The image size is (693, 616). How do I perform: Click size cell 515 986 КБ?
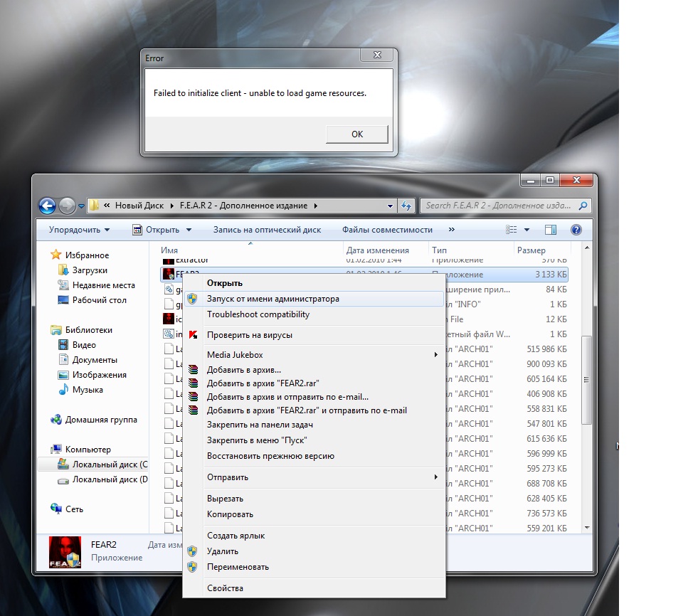[x=546, y=349]
